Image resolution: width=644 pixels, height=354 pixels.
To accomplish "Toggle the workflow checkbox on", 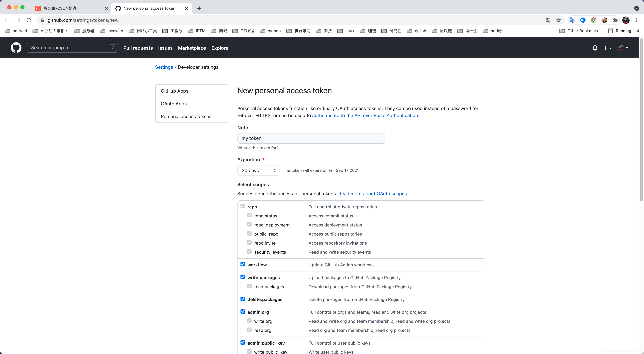I will (x=243, y=264).
